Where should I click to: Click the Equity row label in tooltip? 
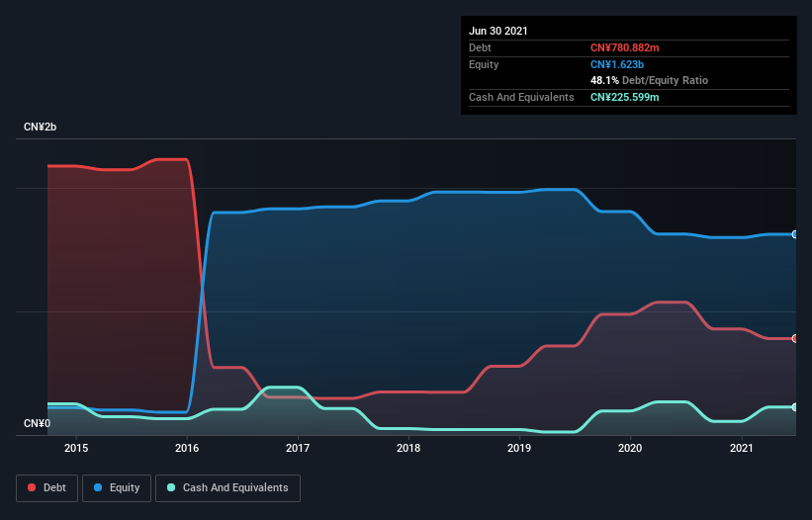(x=484, y=64)
